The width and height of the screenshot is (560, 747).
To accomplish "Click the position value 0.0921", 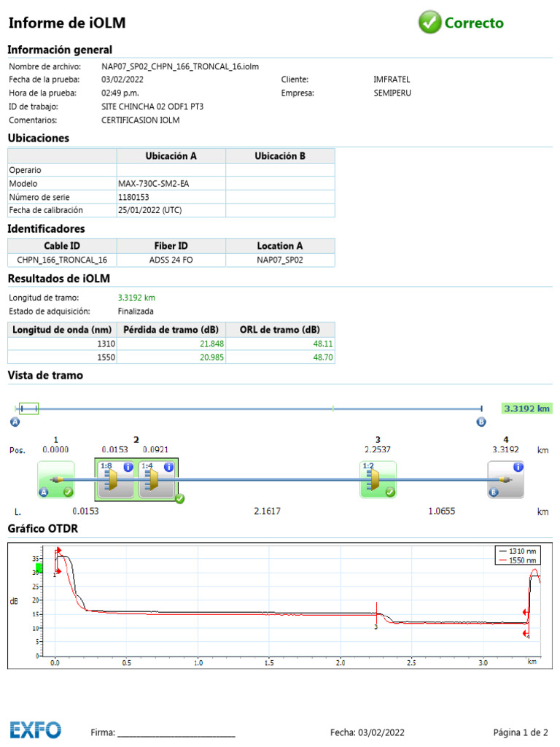I will coord(156,449).
